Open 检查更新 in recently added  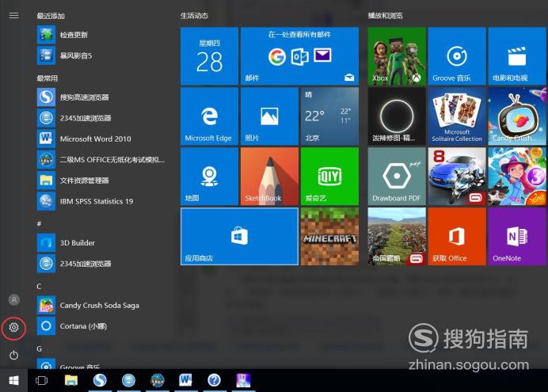tap(101, 35)
